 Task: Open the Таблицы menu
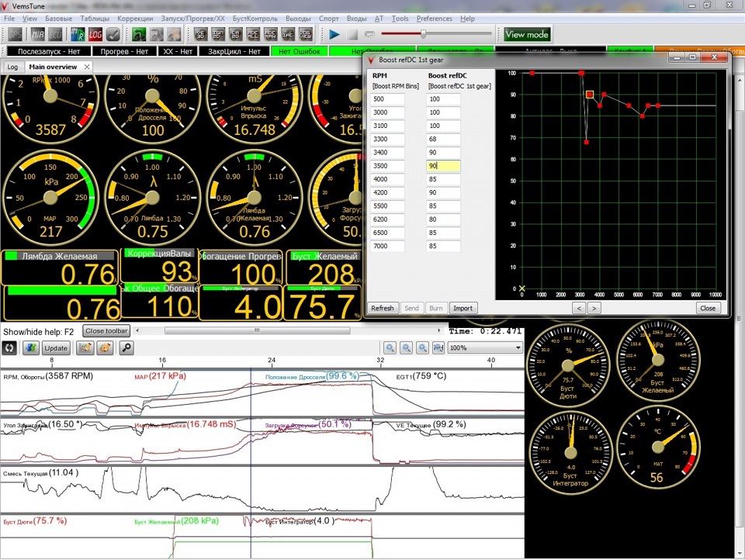tap(94, 18)
